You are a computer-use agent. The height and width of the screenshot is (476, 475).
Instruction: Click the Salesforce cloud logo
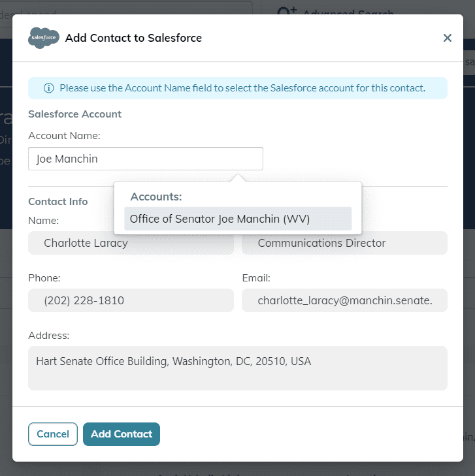44,38
